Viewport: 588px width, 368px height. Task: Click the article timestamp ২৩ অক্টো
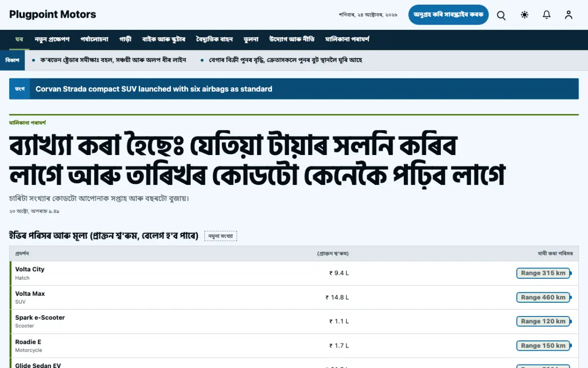pyautogui.click(x=34, y=211)
